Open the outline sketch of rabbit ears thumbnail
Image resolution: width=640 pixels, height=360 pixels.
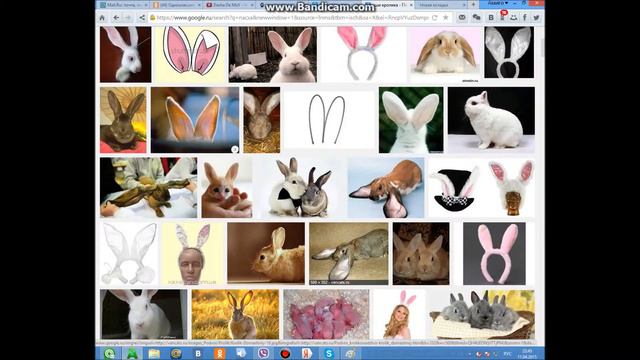tap(328, 120)
